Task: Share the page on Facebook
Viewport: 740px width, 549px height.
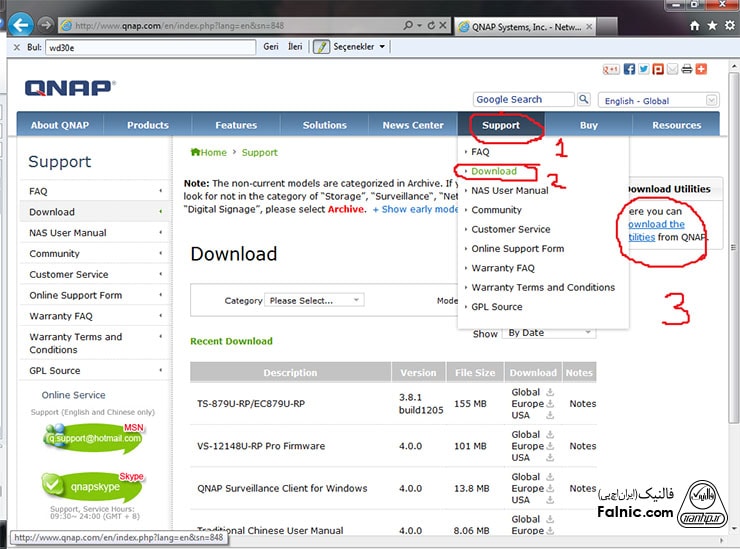Action: (629, 69)
